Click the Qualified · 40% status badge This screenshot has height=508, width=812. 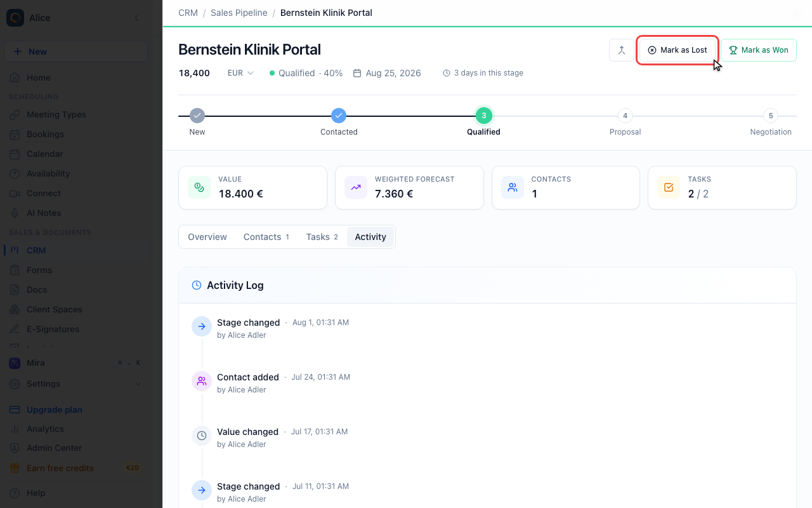tap(306, 73)
